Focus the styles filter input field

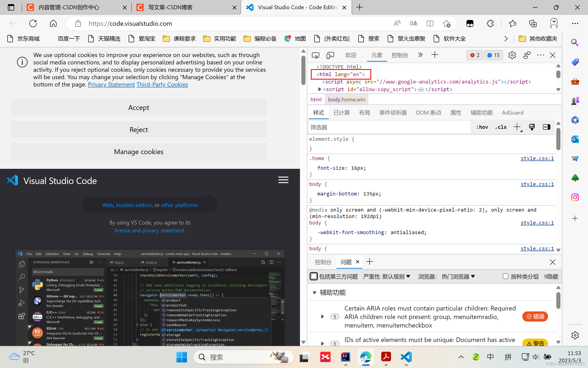[x=389, y=127]
